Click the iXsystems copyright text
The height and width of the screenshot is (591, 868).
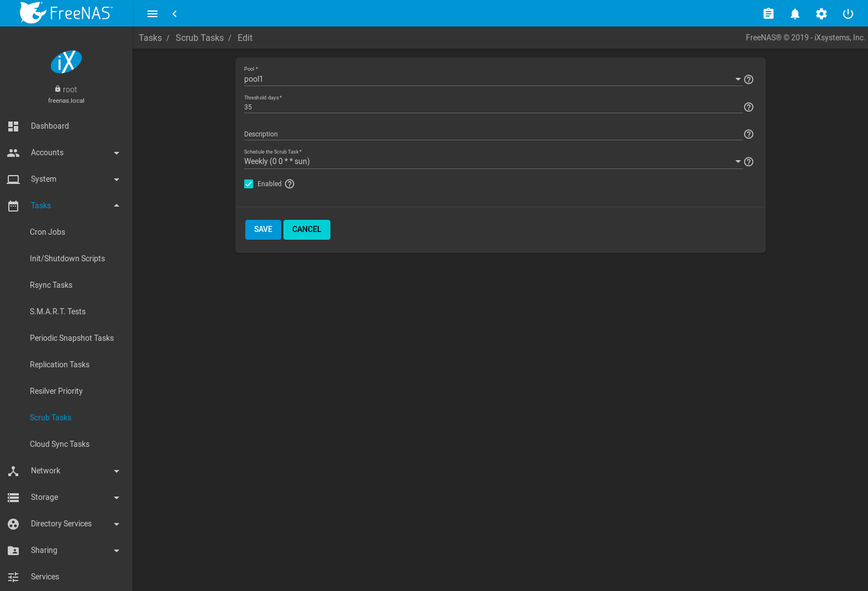(806, 38)
